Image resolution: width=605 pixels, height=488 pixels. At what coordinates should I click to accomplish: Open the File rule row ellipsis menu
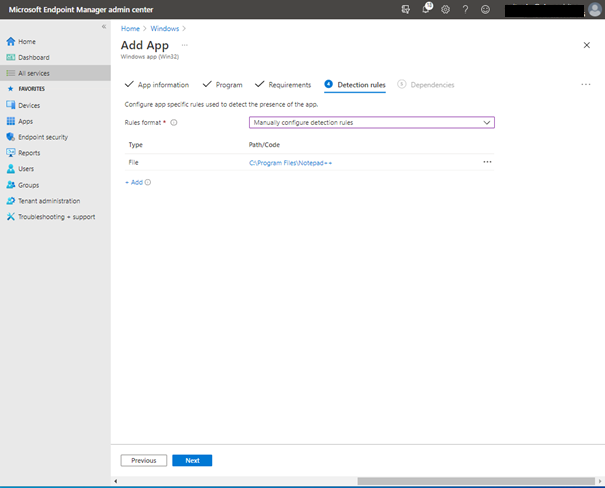(x=487, y=162)
